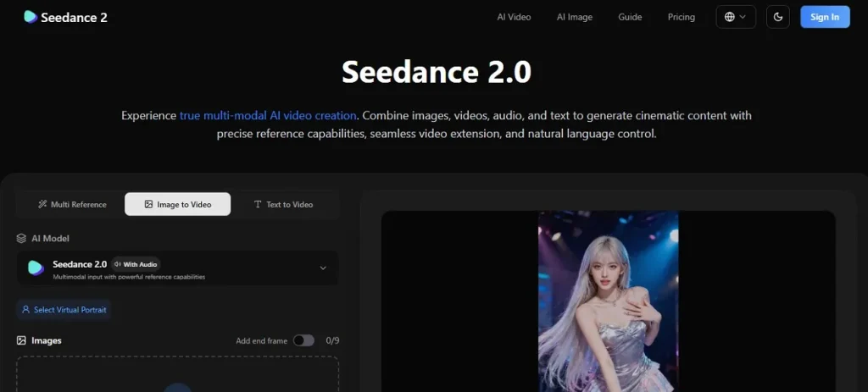868x392 pixels.
Task: Go to the Guide page
Action: (630, 17)
